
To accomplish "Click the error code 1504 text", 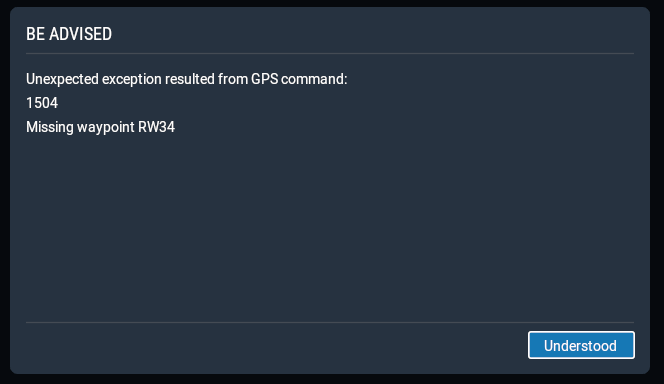I will coord(42,103).
